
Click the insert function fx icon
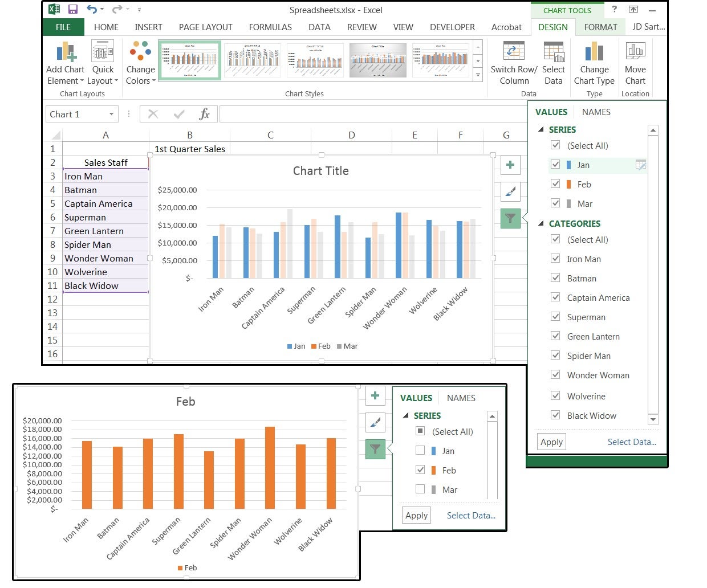pyautogui.click(x=204, y=114)
